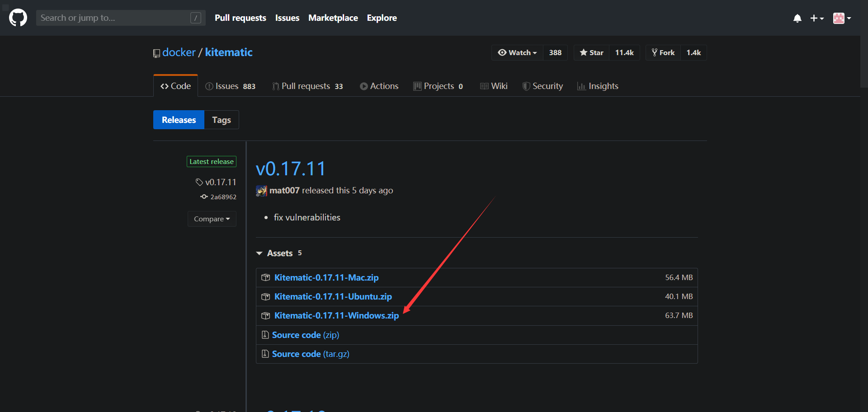Switch to the Actions tab
Image resolution: width=868 pixels, height=412 pixels.
pyautogui.click(x=379, y=86)
